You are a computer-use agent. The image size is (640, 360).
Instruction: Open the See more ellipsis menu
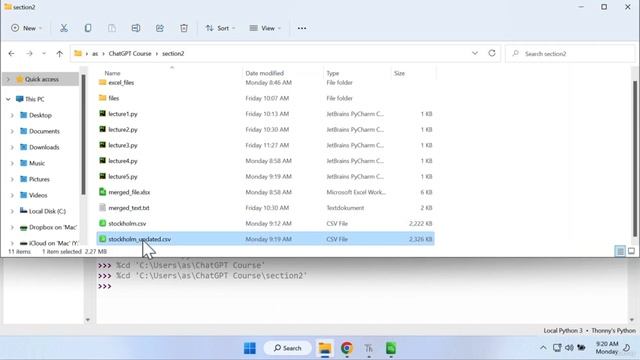(x=302, y=28)
